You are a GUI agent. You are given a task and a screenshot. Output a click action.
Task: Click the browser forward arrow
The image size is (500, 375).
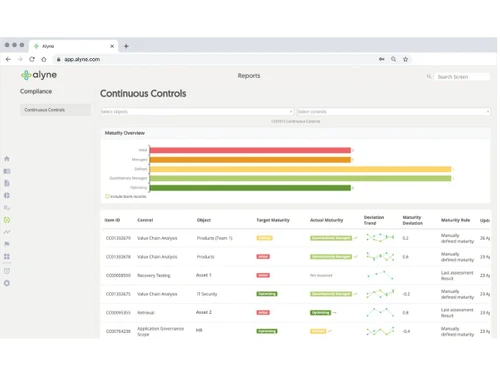click(x=20, y=59)
